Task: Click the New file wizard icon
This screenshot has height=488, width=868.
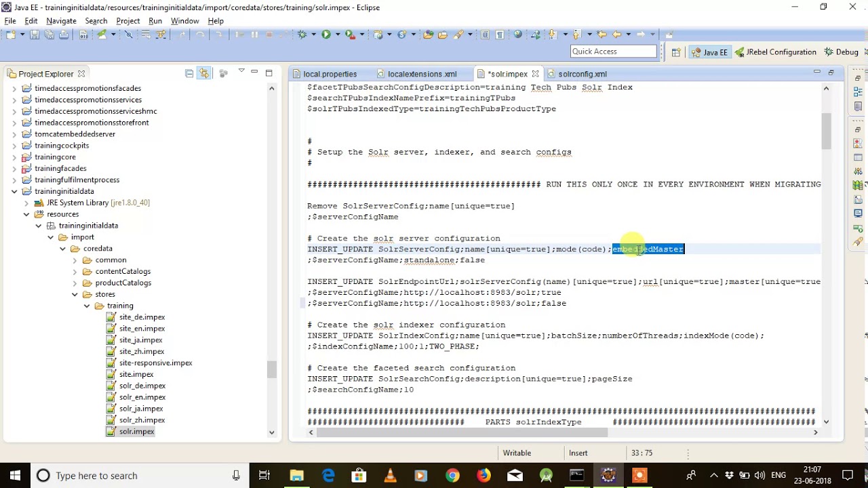Action: [11, 34]
